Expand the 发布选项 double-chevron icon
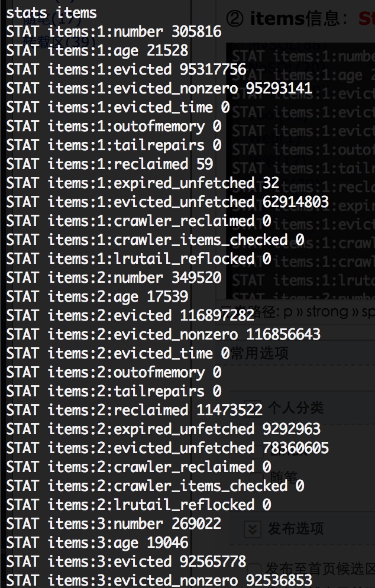 coord(253,529)
